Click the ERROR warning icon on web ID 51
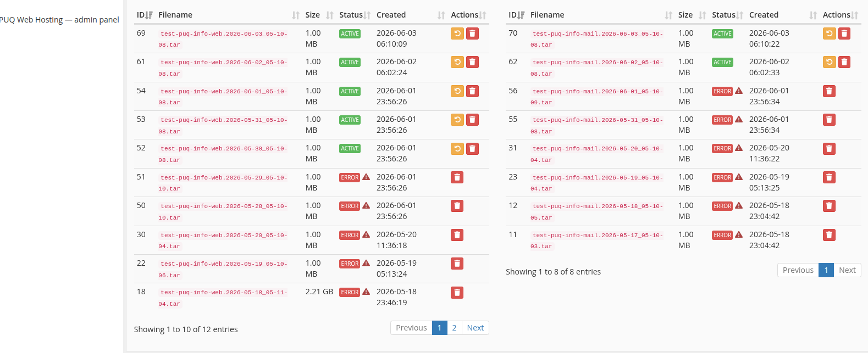The height and width of the screenshot is (353, 868). (366, 177)
